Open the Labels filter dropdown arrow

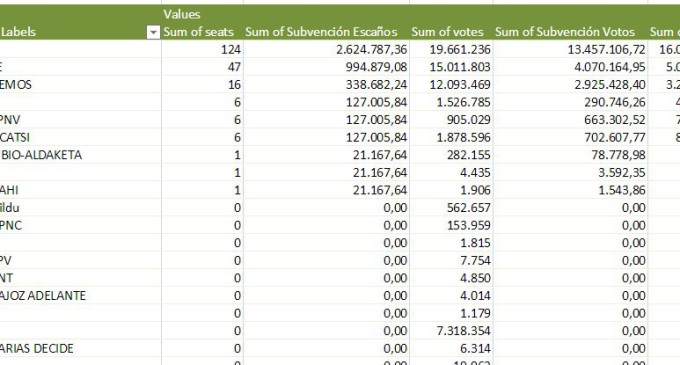(153, 32)
